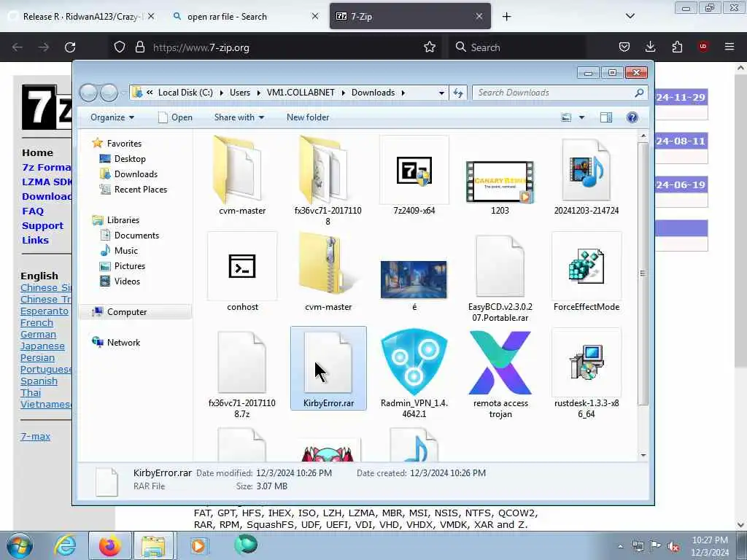Viewport: 747px width, 560px height.
Task: Open the list all tabs dropdown
Action: pyautogui.click(x=630, y=16)
